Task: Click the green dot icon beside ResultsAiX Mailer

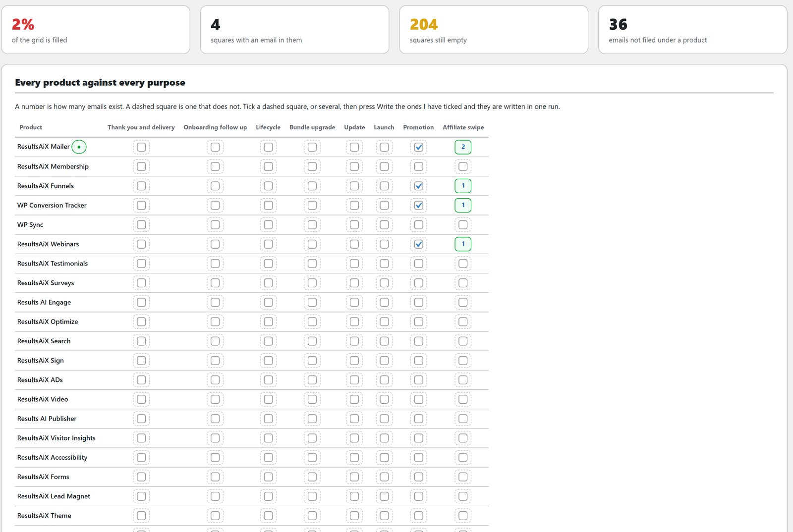Action: [x=79, y=147]
